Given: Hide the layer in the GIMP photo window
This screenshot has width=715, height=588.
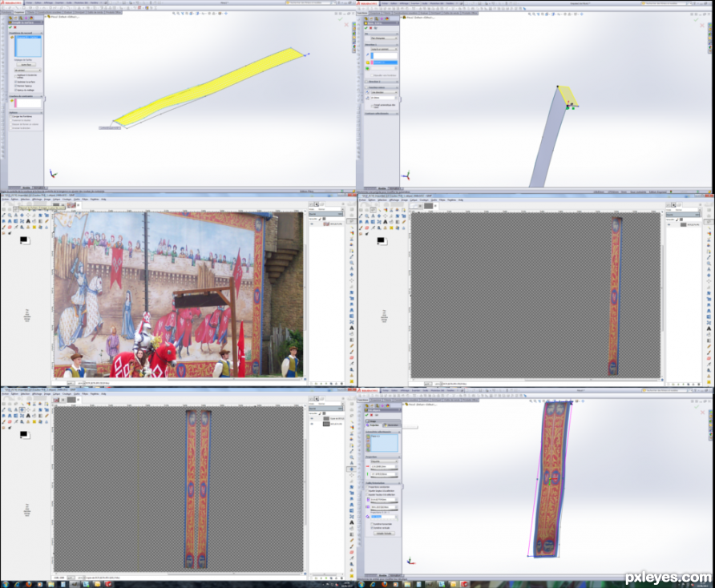Looking at the screenshot, I should [312, 224].
